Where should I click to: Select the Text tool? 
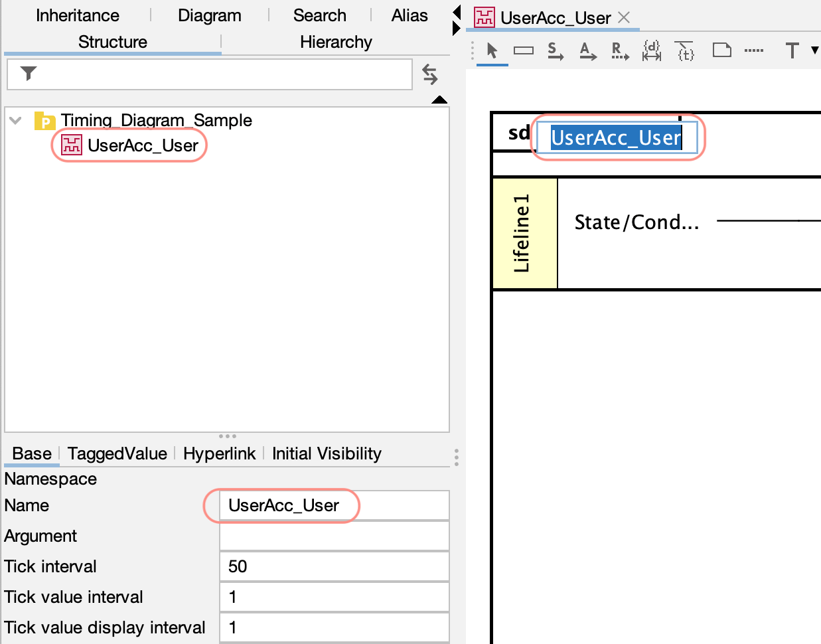pos(792,50)
